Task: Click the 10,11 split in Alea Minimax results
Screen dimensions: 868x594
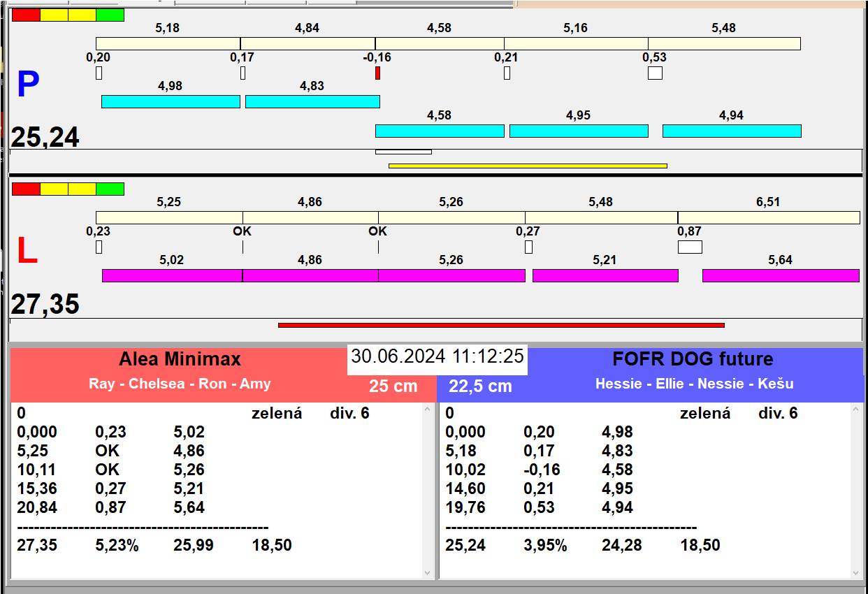Action: coord(37,470)
